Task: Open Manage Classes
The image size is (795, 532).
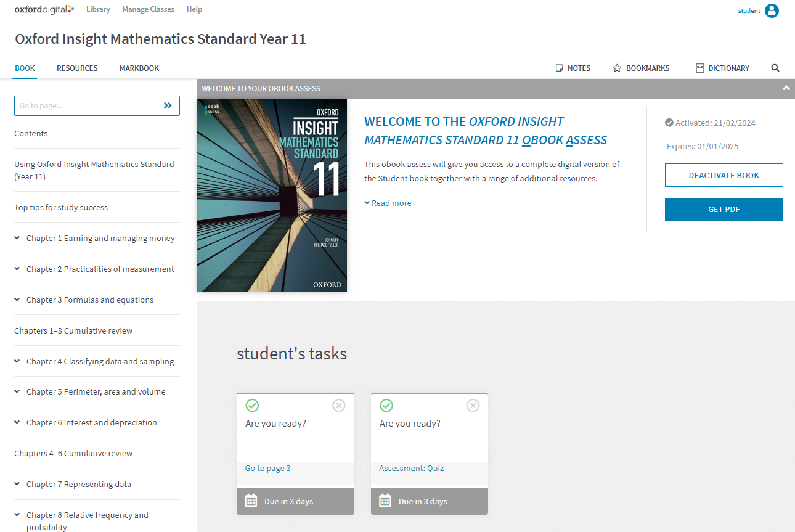Action: (149, 9)
